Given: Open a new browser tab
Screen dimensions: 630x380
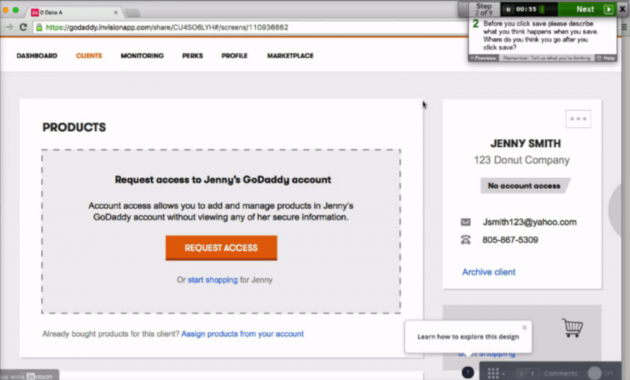Looking at the screenshot, I should click(x=132, y=13).
